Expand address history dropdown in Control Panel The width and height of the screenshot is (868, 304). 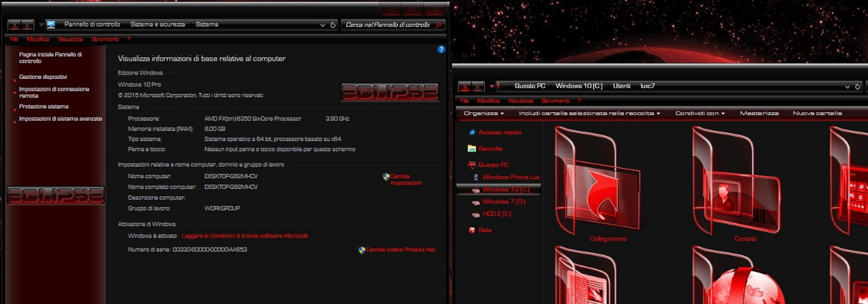click(x=323, y=25)
